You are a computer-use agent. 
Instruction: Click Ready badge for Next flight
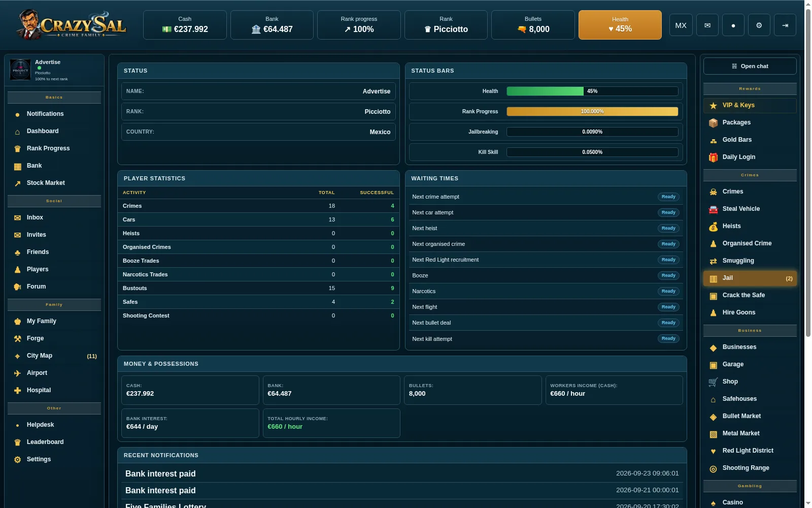point(668,307)
